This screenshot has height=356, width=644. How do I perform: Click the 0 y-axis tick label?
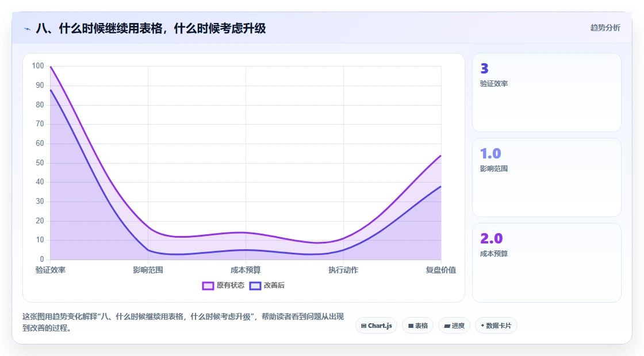(x=42, y=259)
